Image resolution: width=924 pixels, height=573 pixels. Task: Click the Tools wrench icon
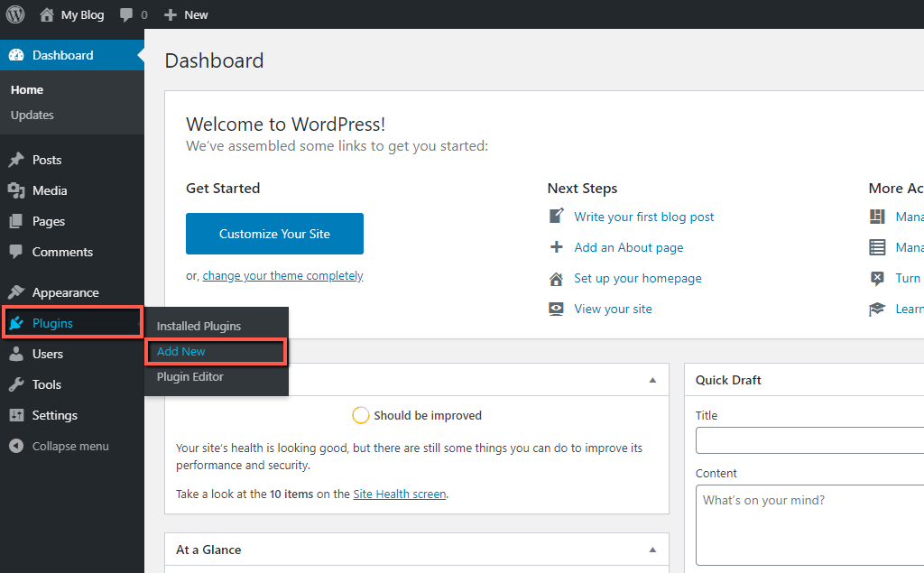click(16, 384)
